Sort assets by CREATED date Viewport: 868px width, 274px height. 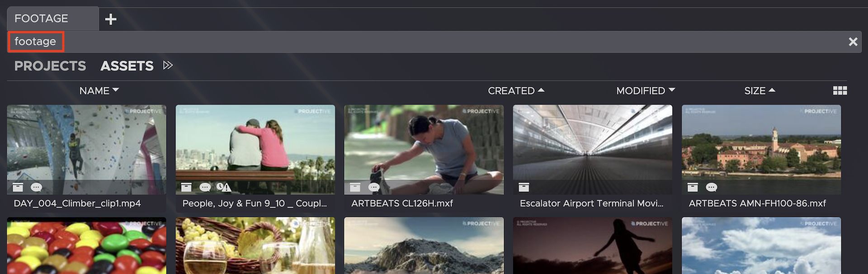coord(515,91)
